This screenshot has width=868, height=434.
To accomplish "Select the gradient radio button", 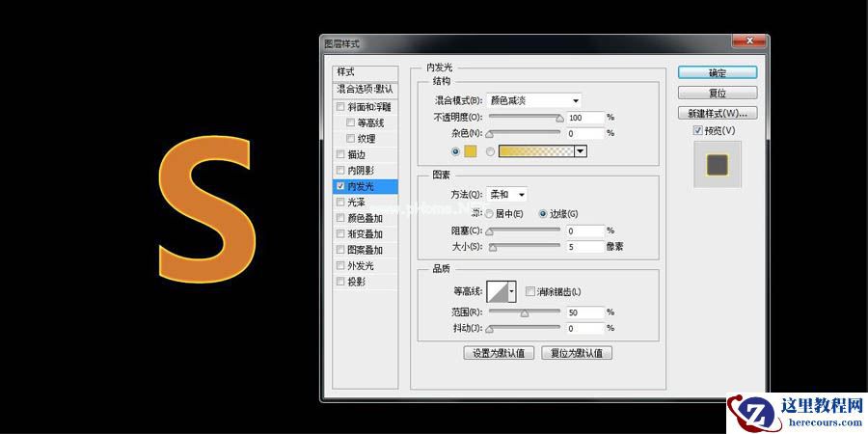I will coord(490,151).
